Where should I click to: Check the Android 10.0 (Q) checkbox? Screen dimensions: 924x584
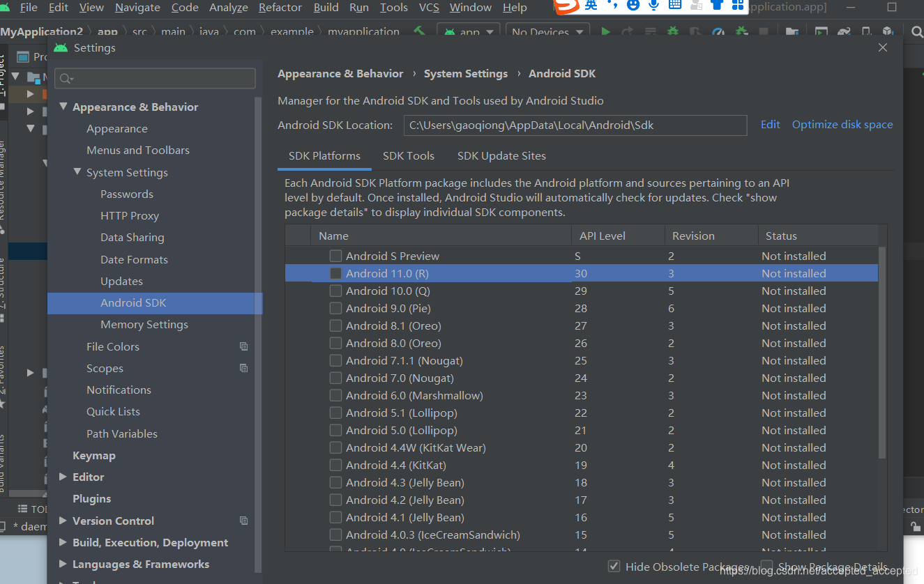tap(335, 291)
